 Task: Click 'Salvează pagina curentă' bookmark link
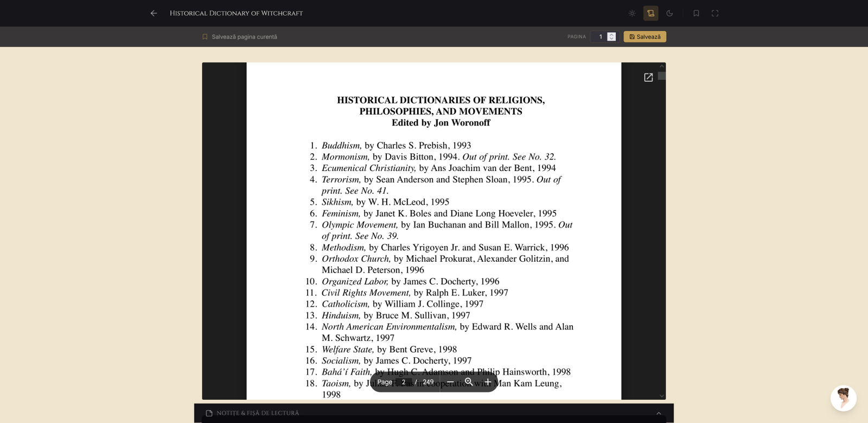[x=239, y=37]
